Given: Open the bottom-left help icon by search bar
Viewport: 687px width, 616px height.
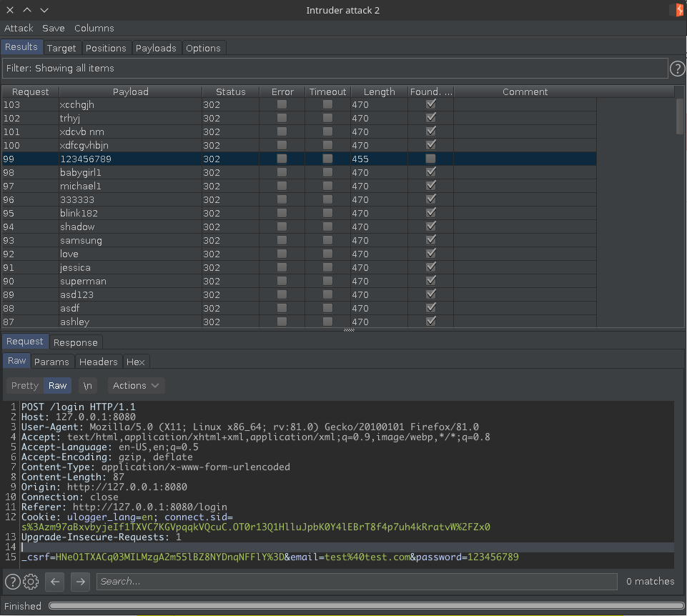Looking at the screenshot, I should (x=12, y=582).
